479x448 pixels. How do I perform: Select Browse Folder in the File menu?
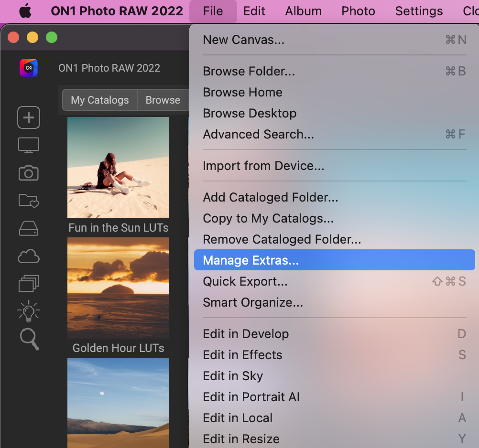249,71
